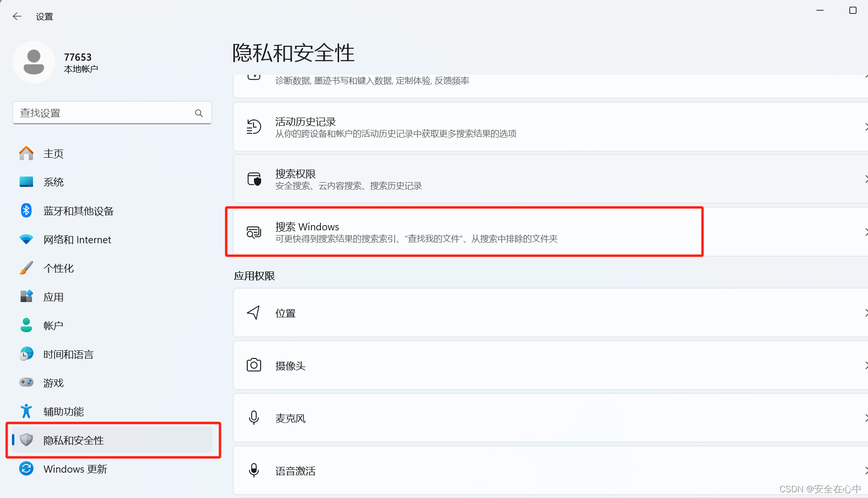Click the Windows 更新 refresh icon
Screen dimensions: 868x498
tap(26, 469)
